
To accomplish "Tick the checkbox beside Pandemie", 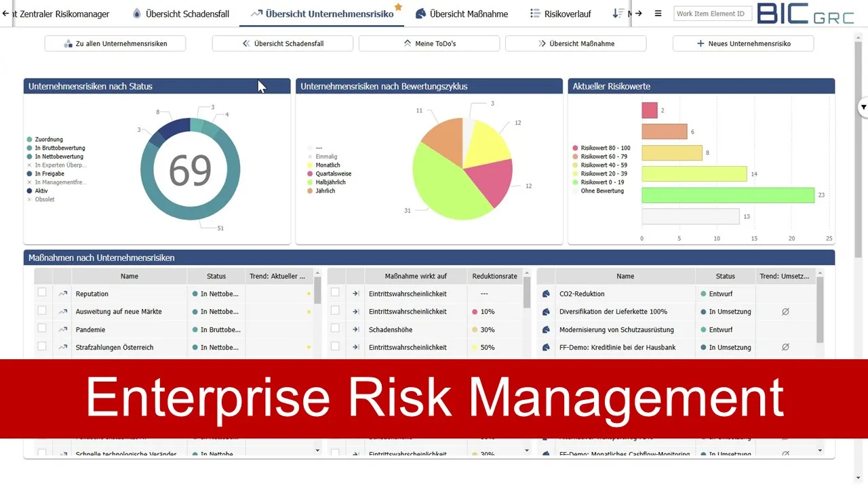I will (42, 329).
